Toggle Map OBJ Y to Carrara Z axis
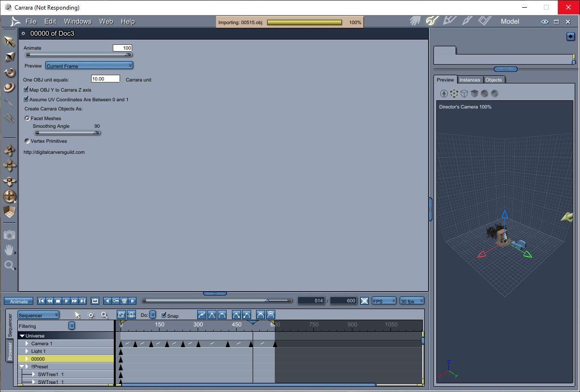The image size is (580, 392). point(26,90)
